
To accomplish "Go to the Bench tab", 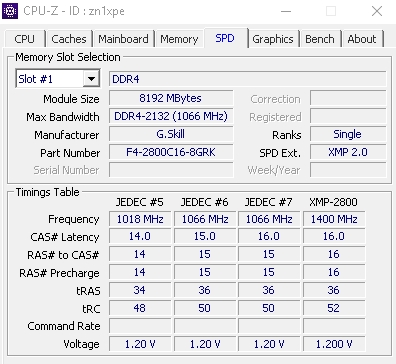I will [x=320, y=39].
